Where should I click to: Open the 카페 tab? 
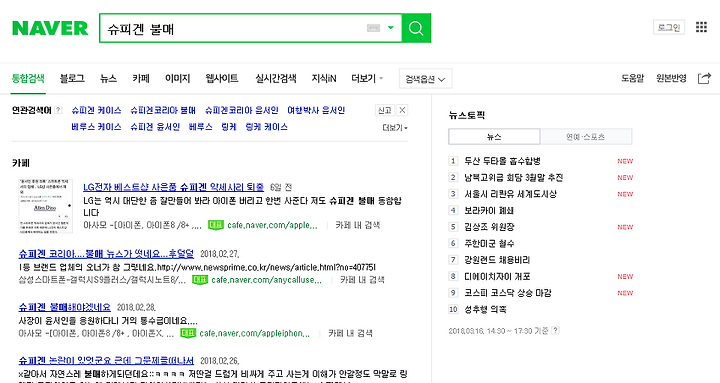(x=141, y=79)
